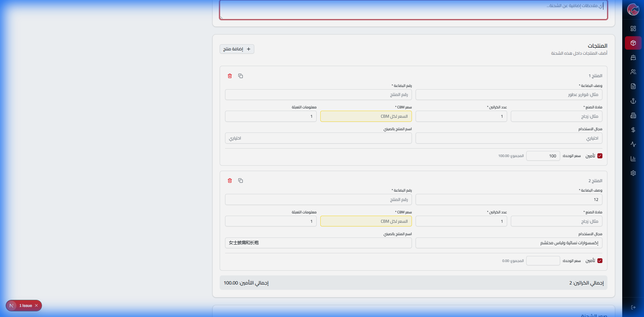644x317 pixels.
Task: Open the users icon in sidebar
Action: click(x=633, y=72)
